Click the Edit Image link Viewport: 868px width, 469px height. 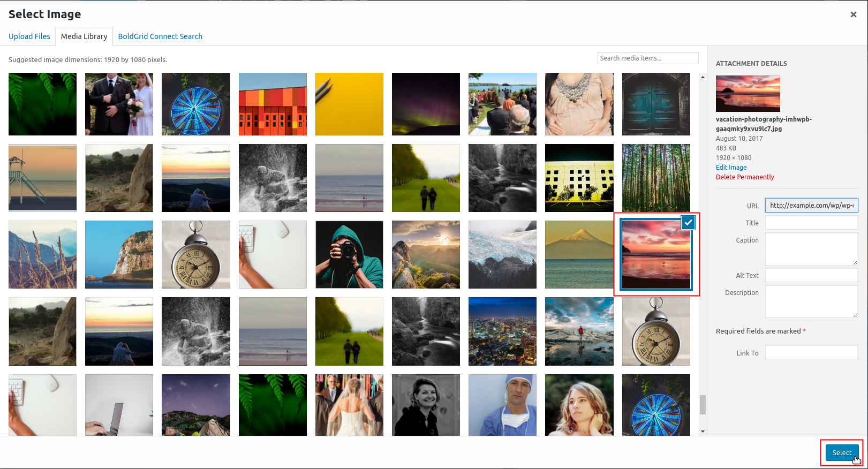pyautogui.click(x=731, y=168)
